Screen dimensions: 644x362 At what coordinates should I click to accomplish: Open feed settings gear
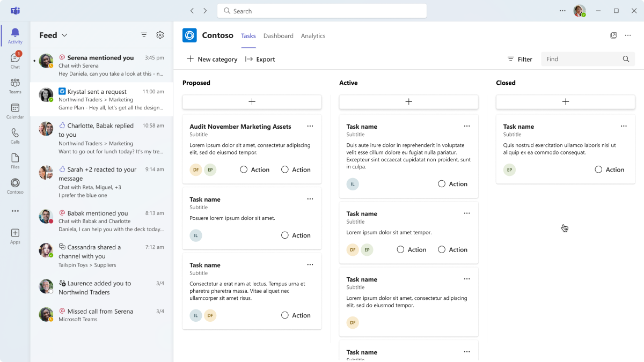(160, 35)
